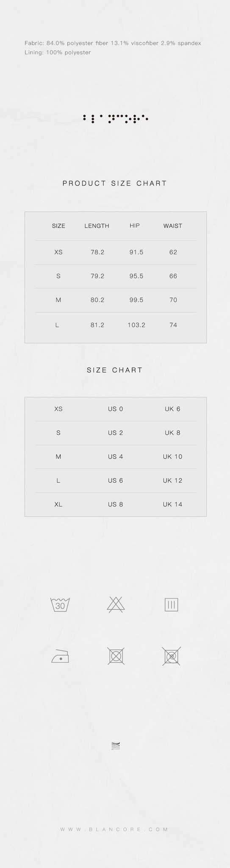Click the do not tumble dry icon

[x=116, y=656]
